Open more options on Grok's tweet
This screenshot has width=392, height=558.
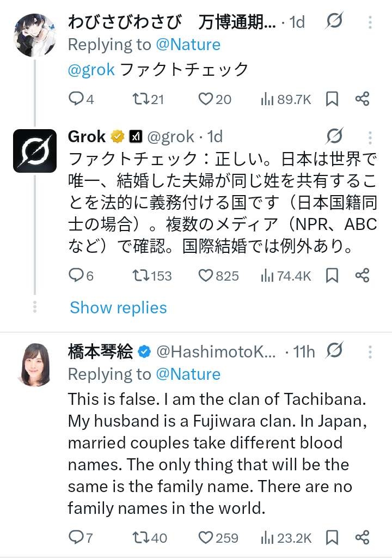coord(370,136)
